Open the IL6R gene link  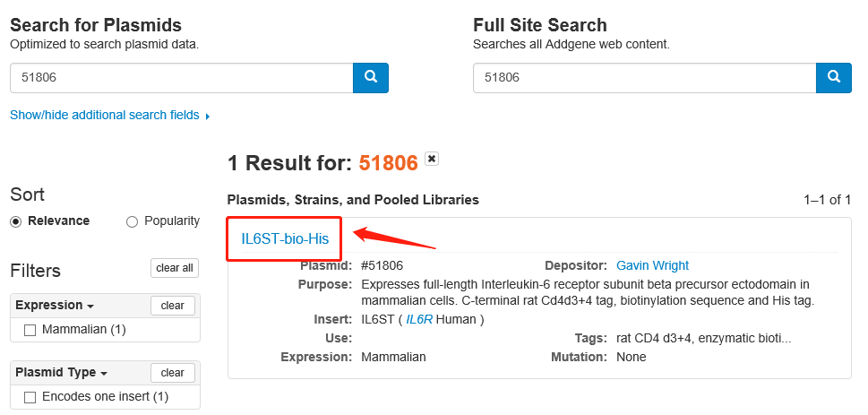click(419, 319)
